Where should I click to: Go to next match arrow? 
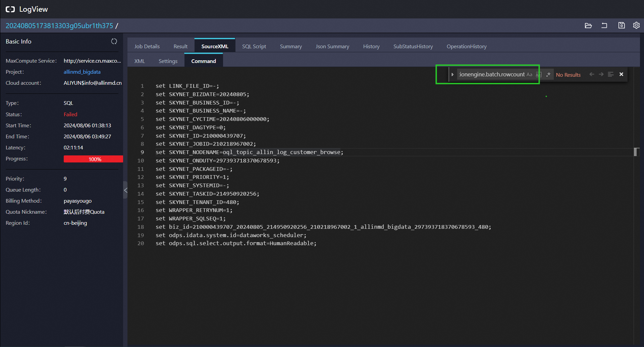[601, 74]
